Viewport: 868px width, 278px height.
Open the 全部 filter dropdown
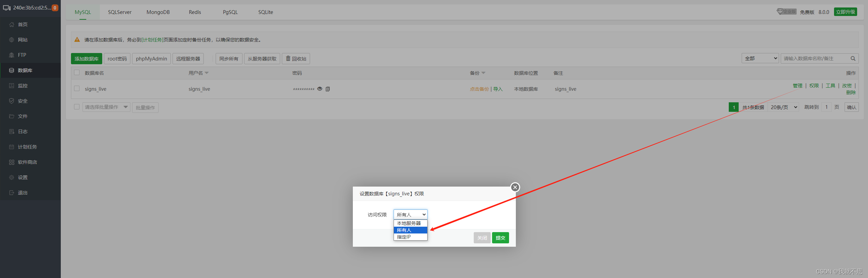(x=760, y=58)
